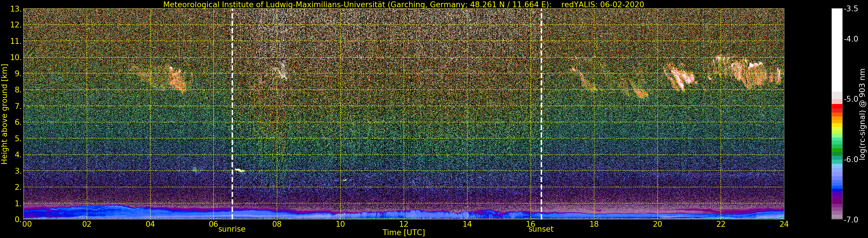Click the '-3.5' colorbar value

pos(851,9)
